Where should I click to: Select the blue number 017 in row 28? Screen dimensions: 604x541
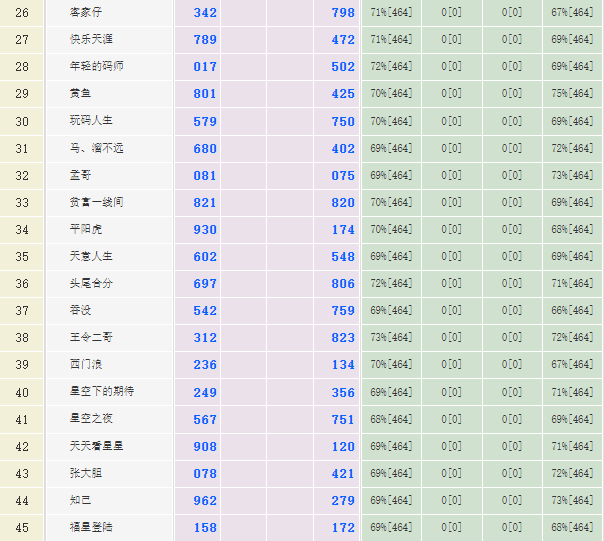[x=205, y=67]
